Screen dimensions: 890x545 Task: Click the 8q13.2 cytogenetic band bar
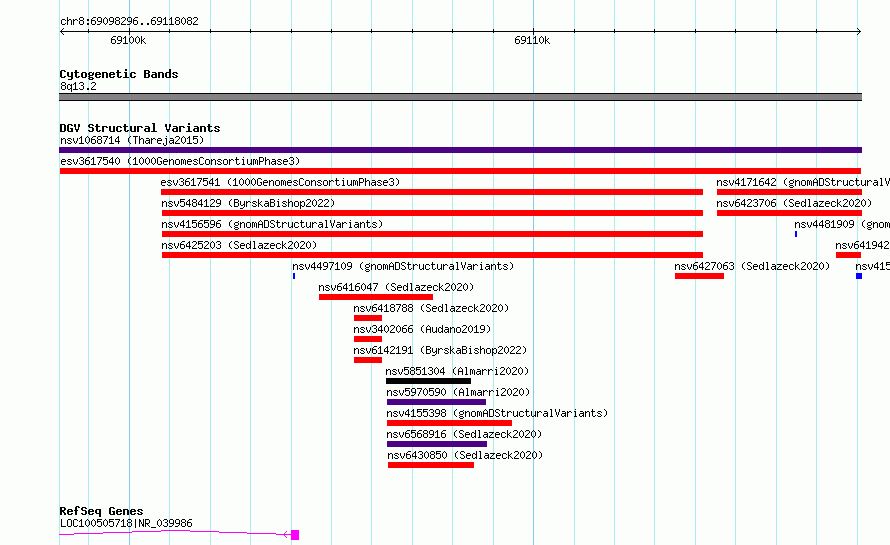(460, 97)
